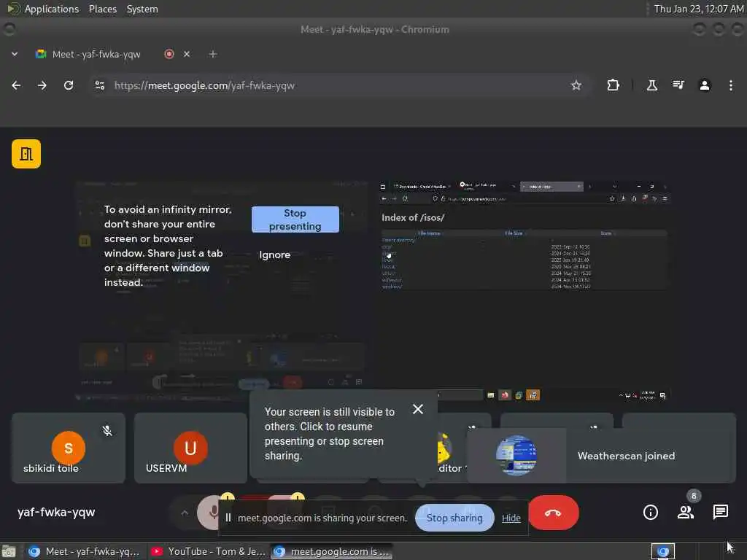Click the yaf-fwka-yqw meeting code text
The image size is (747, 560).
(56, 512)
